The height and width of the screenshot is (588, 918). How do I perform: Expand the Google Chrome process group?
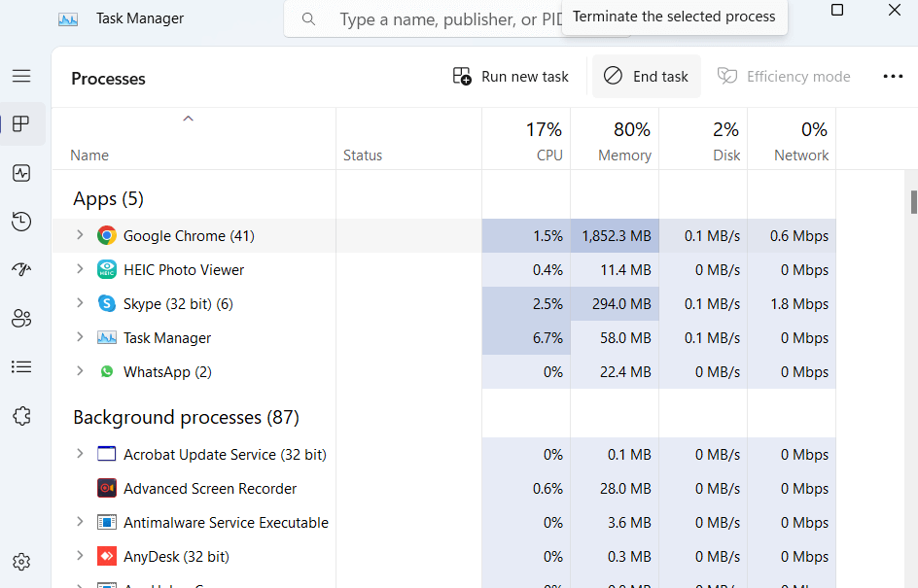coord(80,235)
